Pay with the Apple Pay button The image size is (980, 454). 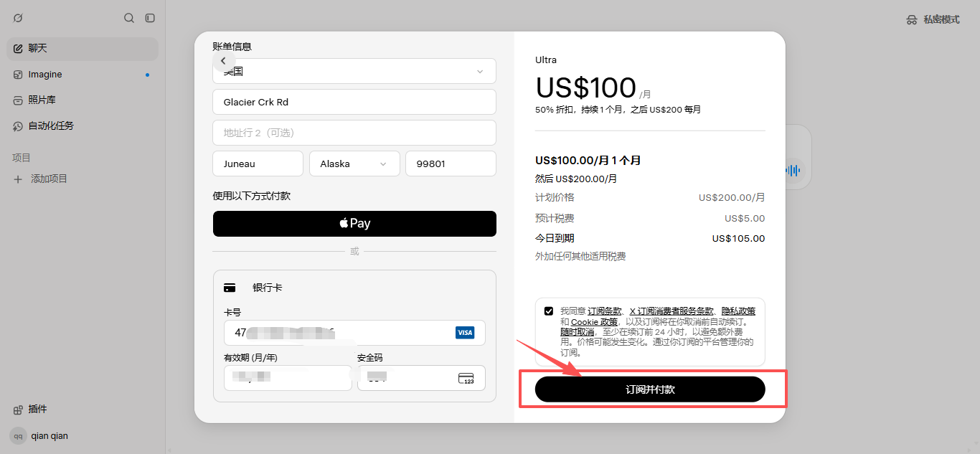[x=354, y=224]
